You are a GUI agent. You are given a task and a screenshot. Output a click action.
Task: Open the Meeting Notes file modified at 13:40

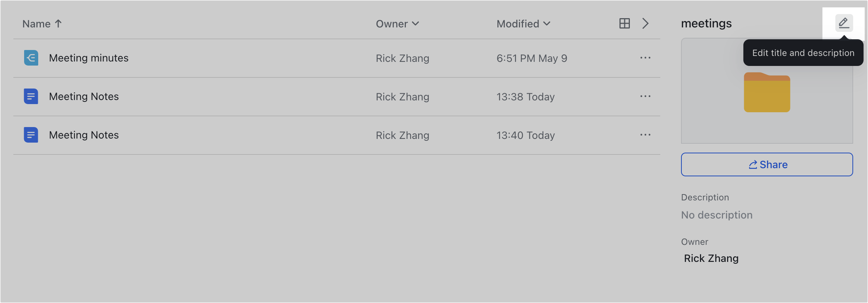point(84,135)
